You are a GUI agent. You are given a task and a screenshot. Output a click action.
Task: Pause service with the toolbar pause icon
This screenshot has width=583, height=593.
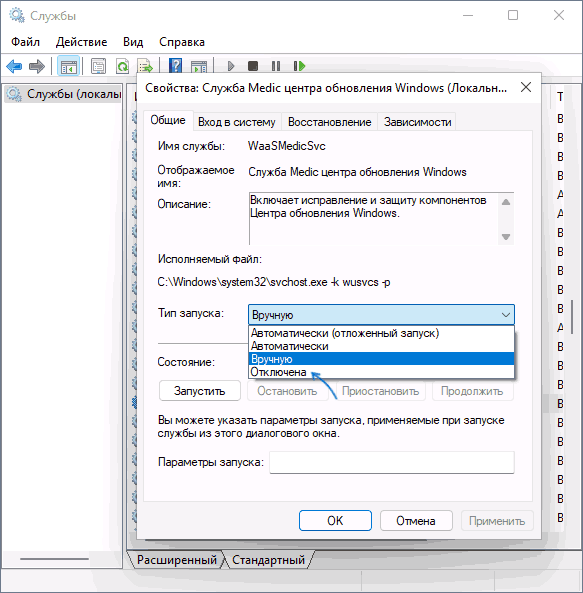[276, 67]
